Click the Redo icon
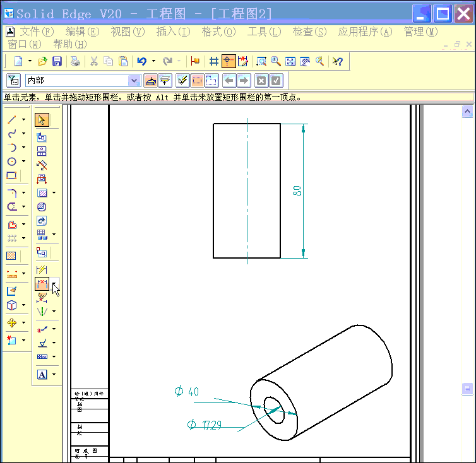The width and height of the screenshot is (476, 463). click(x=167, y=61)
